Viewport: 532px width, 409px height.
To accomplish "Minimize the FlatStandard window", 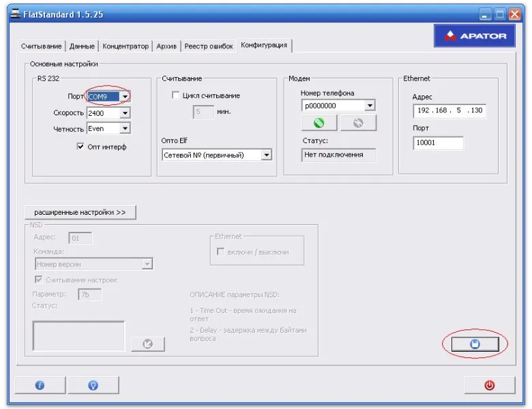I will click(x=485, y=14).
